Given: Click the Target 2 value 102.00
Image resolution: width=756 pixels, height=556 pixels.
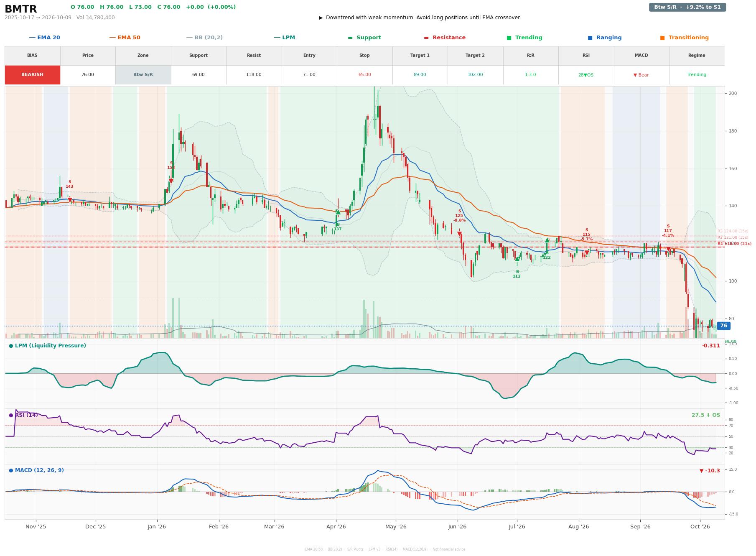Looking at the screenshot, I should tap(475, 75).
